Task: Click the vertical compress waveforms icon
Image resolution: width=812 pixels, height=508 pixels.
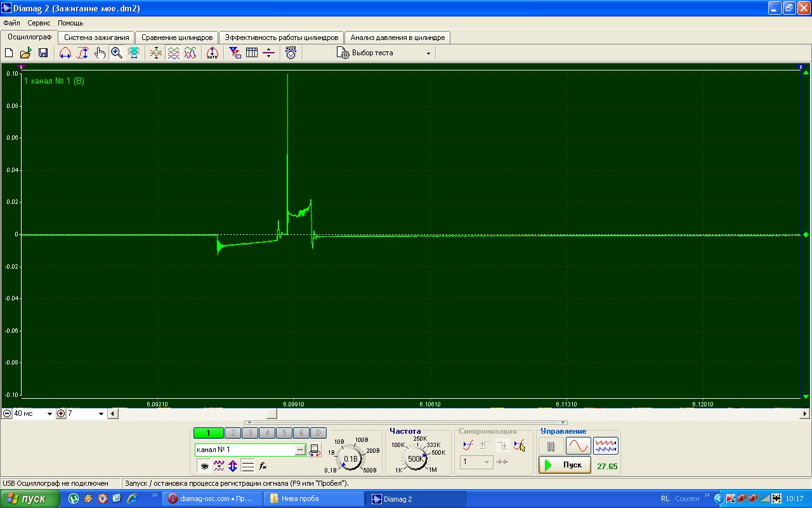Action: pos(156,53)
